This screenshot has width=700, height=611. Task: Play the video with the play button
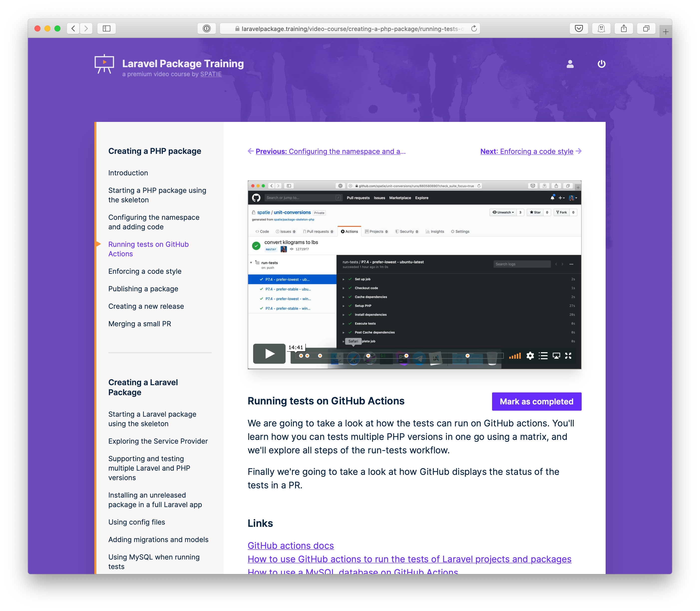coord(269,353)
